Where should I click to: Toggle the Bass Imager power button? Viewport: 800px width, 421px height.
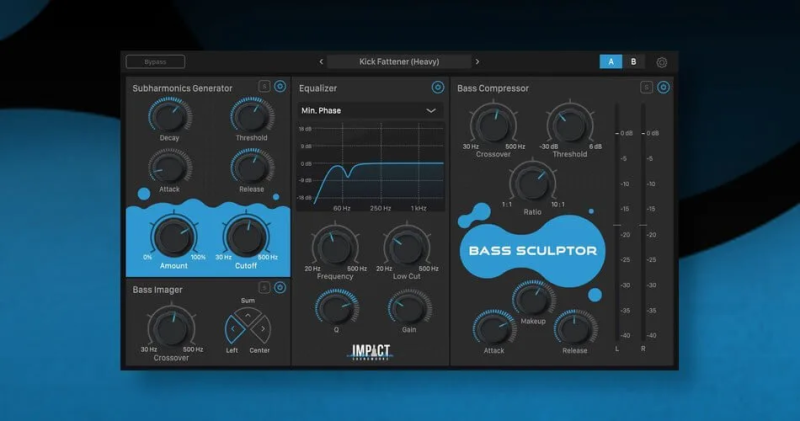(x=280, y=288)
